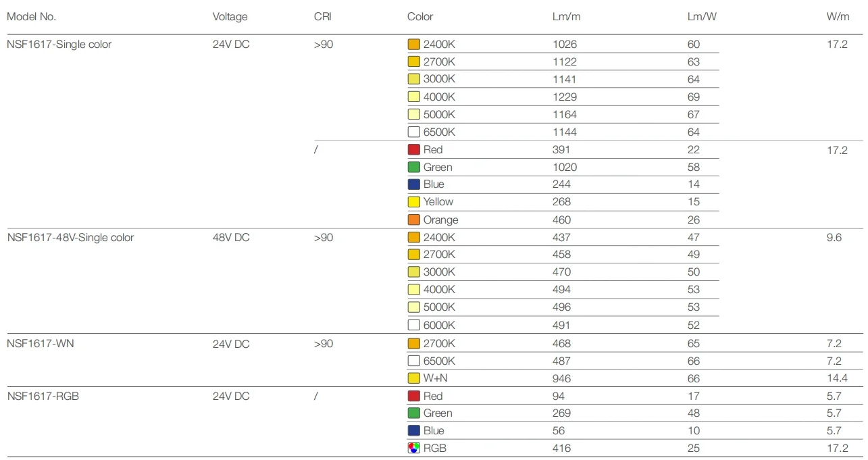Click the Model No. column header
The height and width of the screenshot is (460, 868).
click(x=32, y=16)
